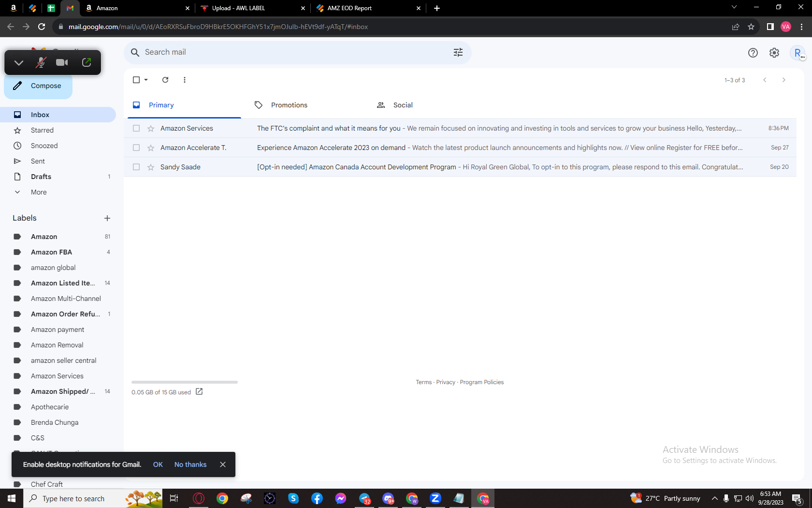Open Gmail settings gear
Viewport: 812px width, 508px height.
click(x=774, y=53)
